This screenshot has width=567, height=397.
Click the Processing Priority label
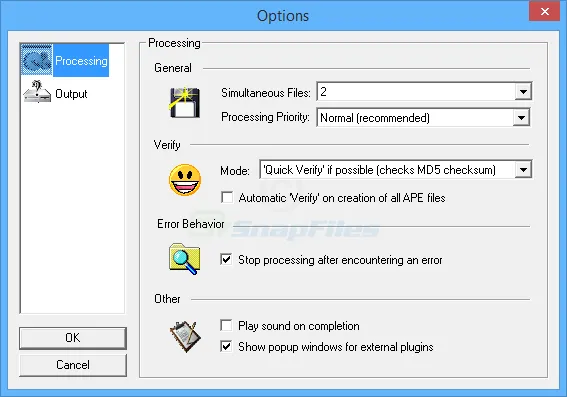click(x=265, y=117)
